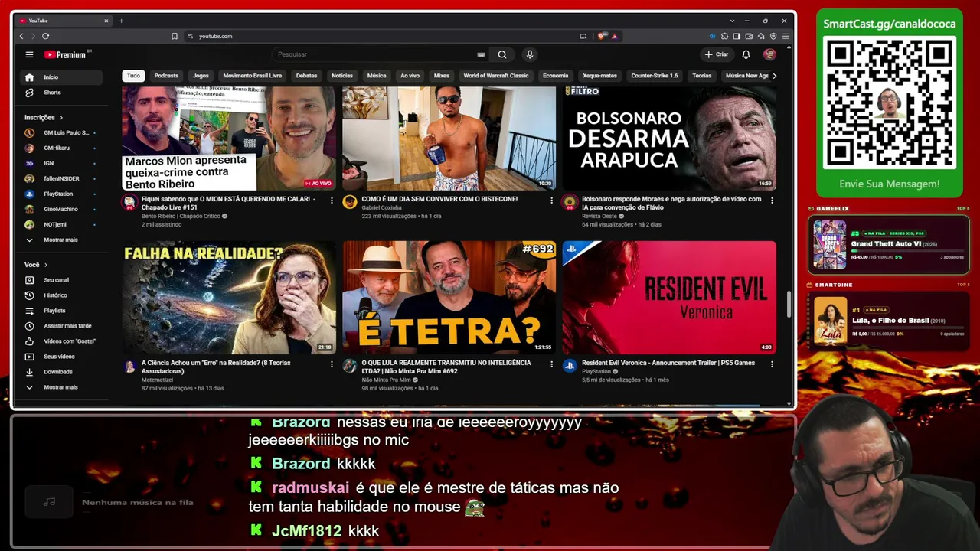Open GMHikaru channel subscription
This screenshot has width=980, height=551.
pyautogui.click(x=62, y=148)
